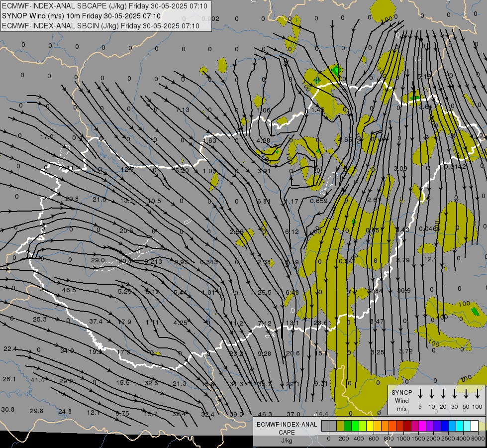The image size is (487, 448).
Task: Pick the blue CAPE swatch left of 2500
Action: (x=444, y=426)
